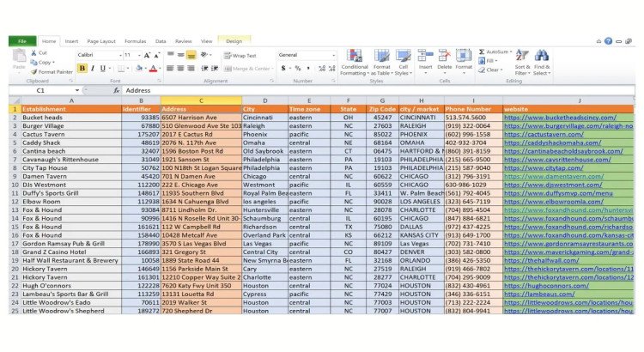Open the Excel Help question mark

click(607, 41)
